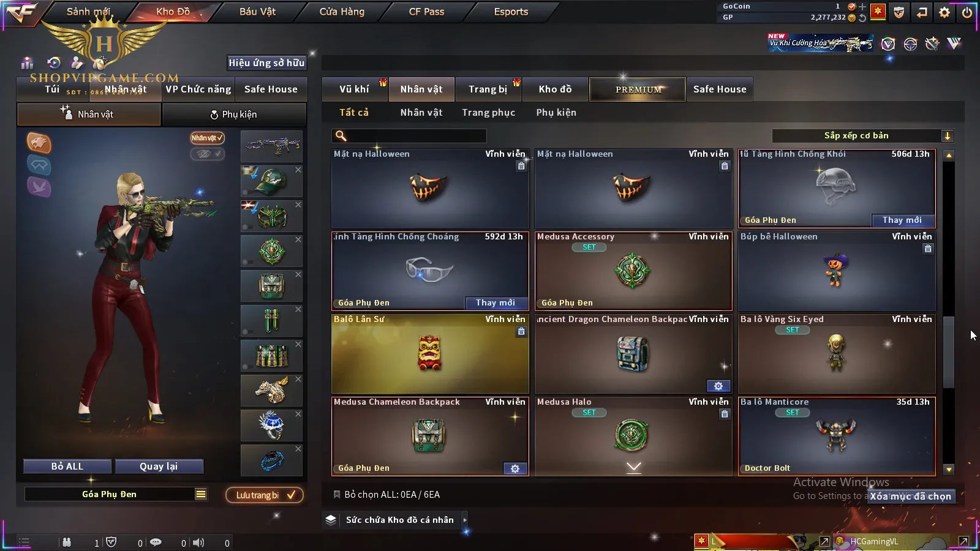This screenshot has width=980, height=551.
Task: Click the magnifier search icon
Action: [341, 136]
